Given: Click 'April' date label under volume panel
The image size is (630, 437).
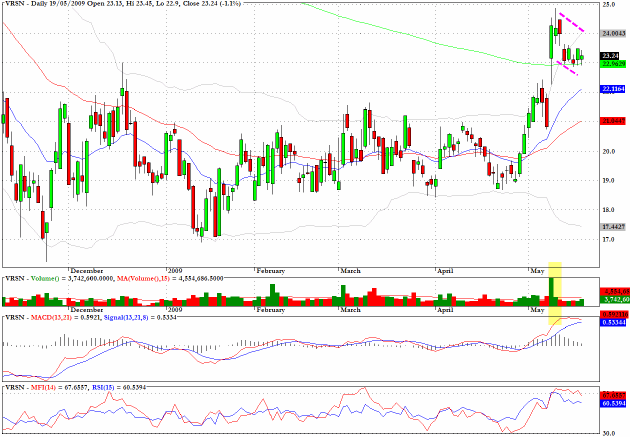Looking at the screenshot, I should pyautogui.click(x=445, y=310).
